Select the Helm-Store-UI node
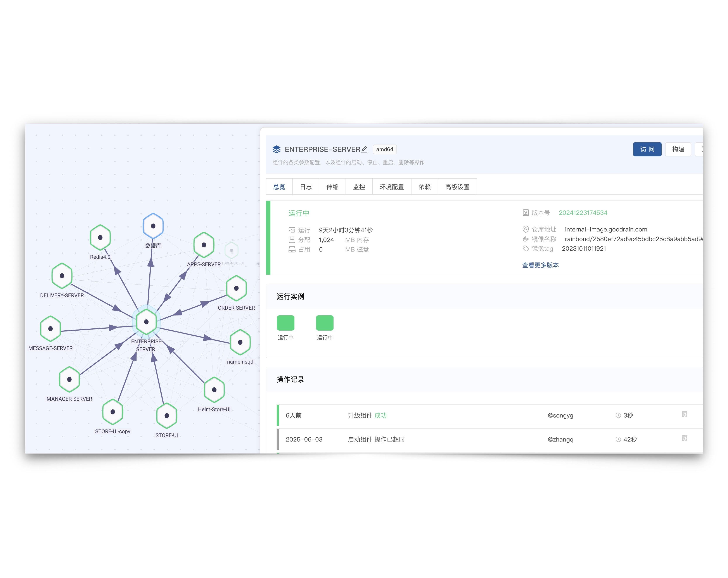The image size is (728, 578). pyautogui.click(x=214, y=390)
